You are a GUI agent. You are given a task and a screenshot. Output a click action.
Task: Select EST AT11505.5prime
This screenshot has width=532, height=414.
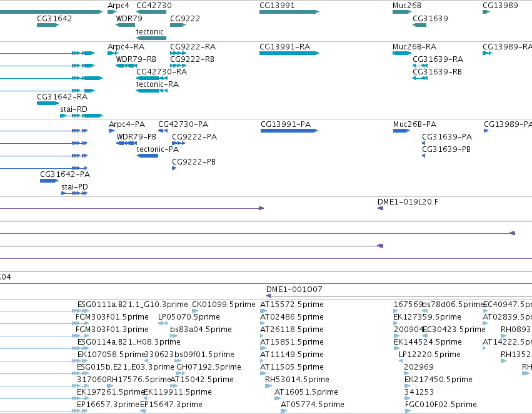pos(292,368)
